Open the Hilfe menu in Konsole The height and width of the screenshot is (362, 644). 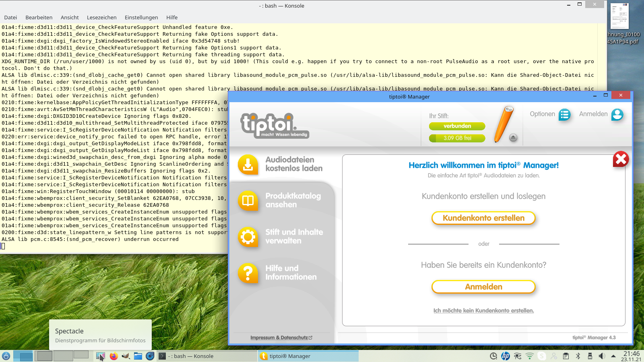pos(172,17)
